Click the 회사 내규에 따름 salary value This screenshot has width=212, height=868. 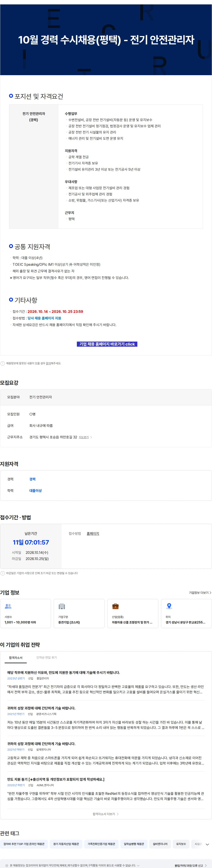coord(41,426)
